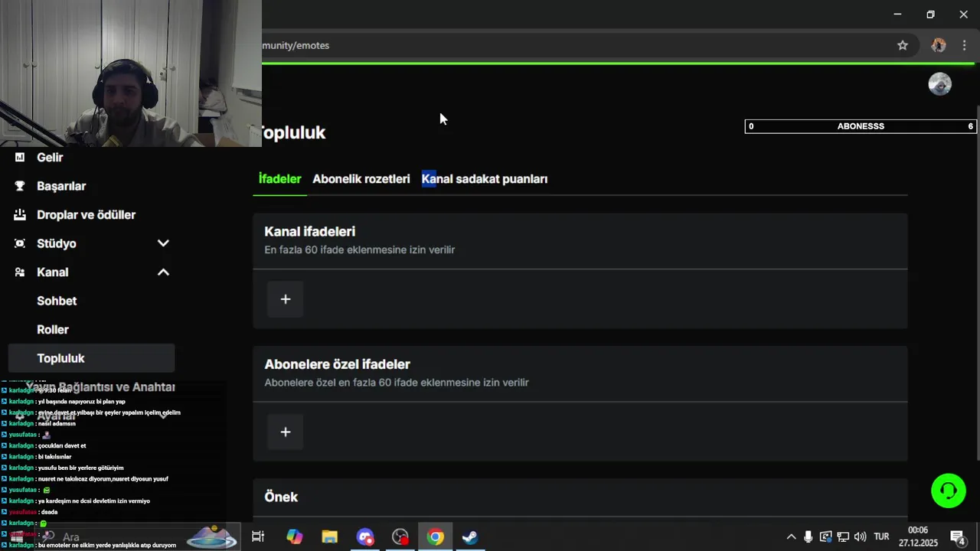This screenshot has height=551, width=980.
Task: Click the microphone tray icon
Action: pyautogui.click(x=808, y=537)
